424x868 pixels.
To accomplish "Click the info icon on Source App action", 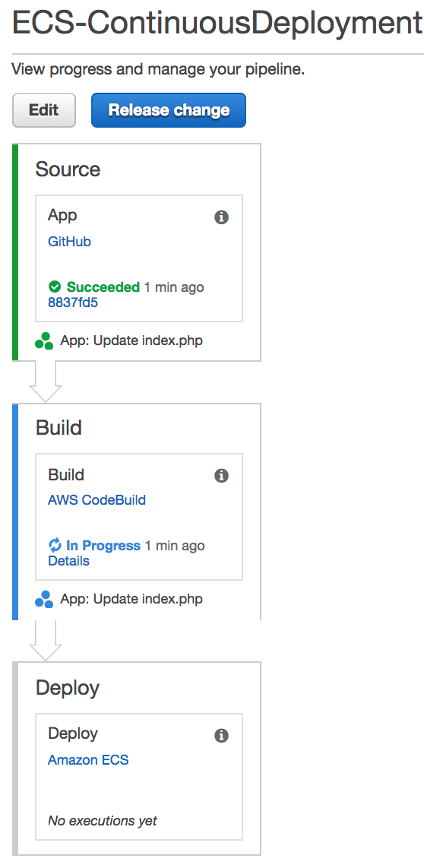I will (221, 217).
